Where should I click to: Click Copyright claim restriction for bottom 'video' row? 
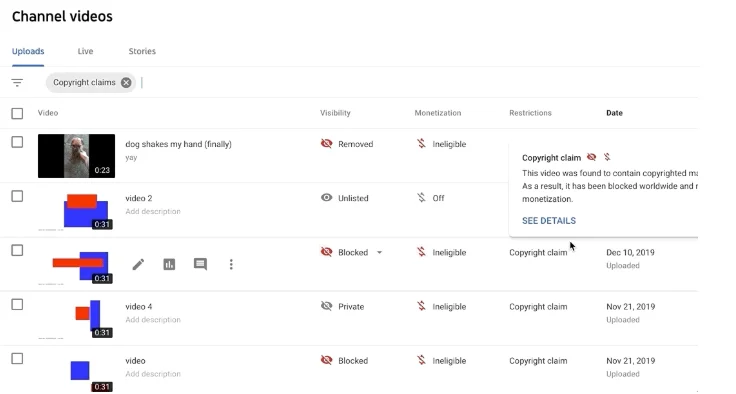(538, 361)
